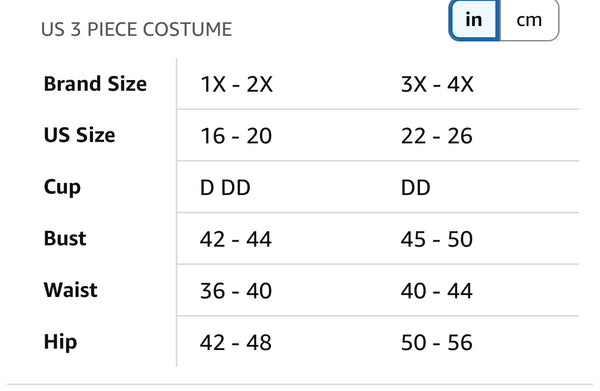The height and width of the screenshot is (391, 600).
Task: Click the Cup row label
Action: [x=62, y=188]
